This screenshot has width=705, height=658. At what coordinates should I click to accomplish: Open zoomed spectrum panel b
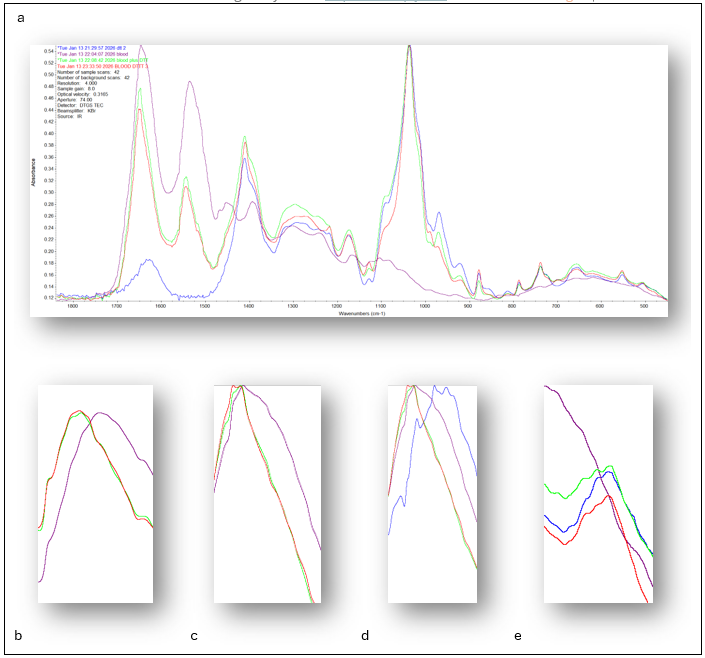click(95, 494)
